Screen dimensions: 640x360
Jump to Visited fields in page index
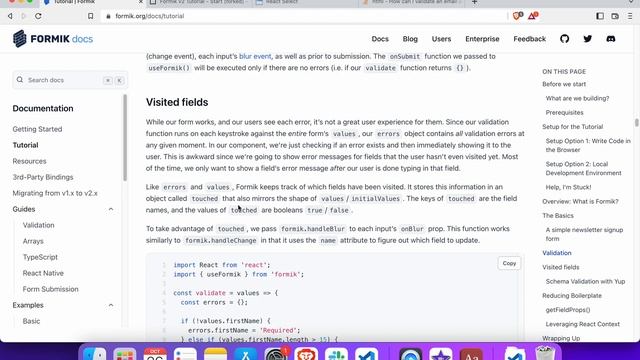pyautogui.click(x=560, y=267)
